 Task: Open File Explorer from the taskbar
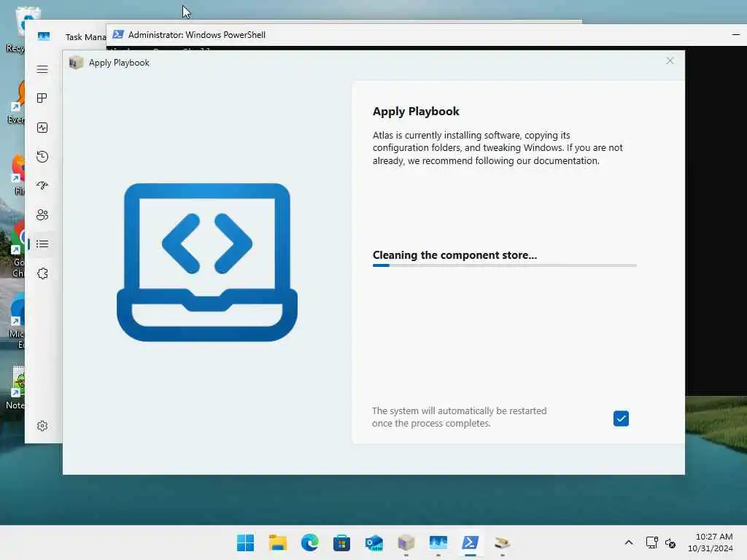(278, 542)
